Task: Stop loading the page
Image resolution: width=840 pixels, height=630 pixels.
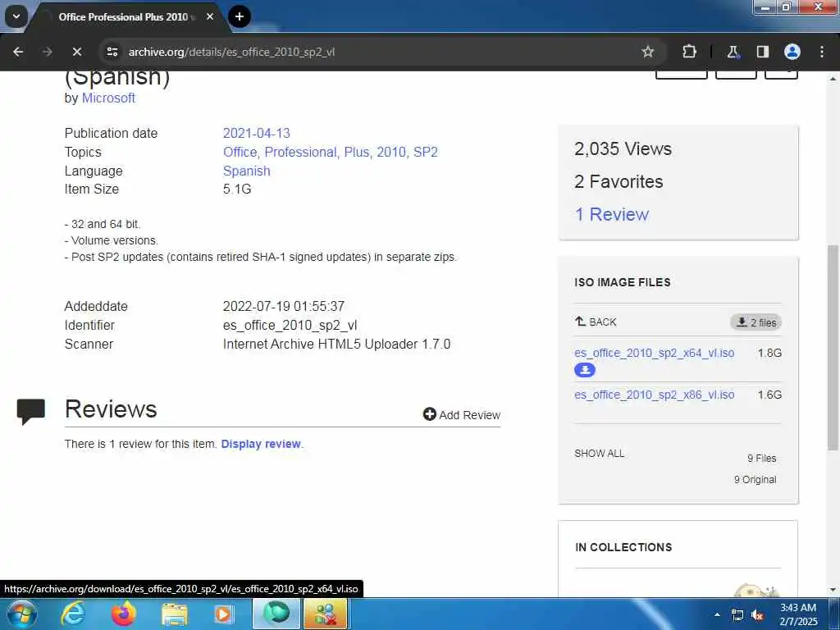Action: (x=76, y=52)
